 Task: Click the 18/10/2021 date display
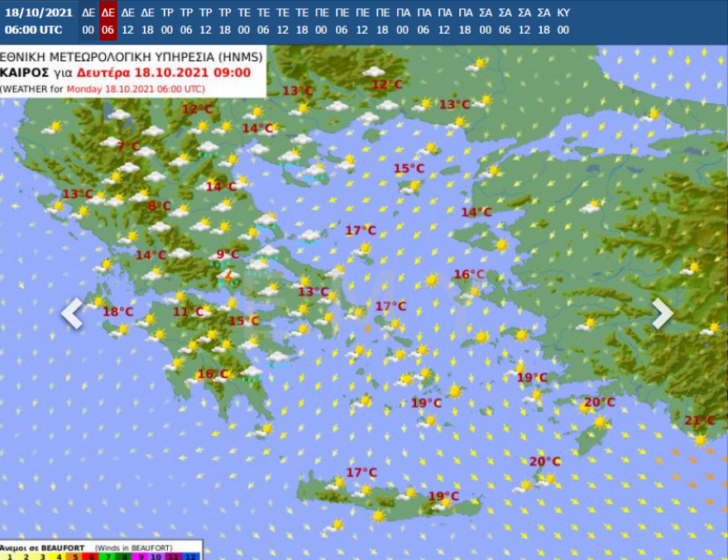[x=37, y=10]
